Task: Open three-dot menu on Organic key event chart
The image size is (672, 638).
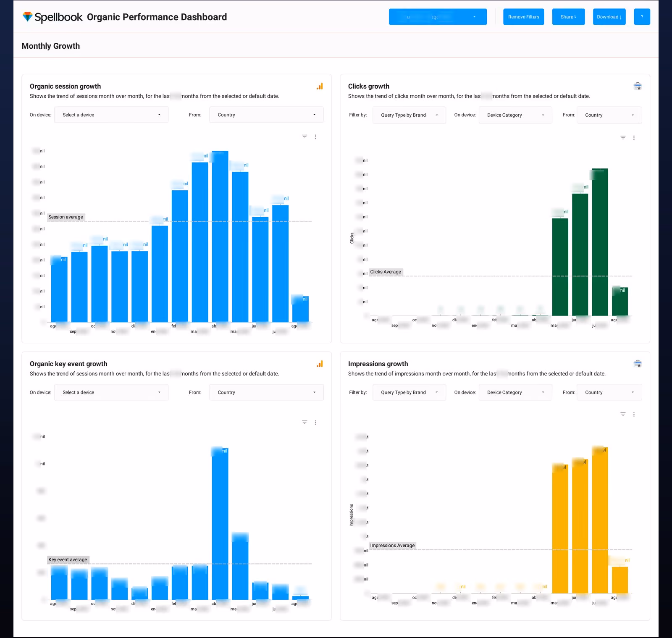Action: [315, 423]
